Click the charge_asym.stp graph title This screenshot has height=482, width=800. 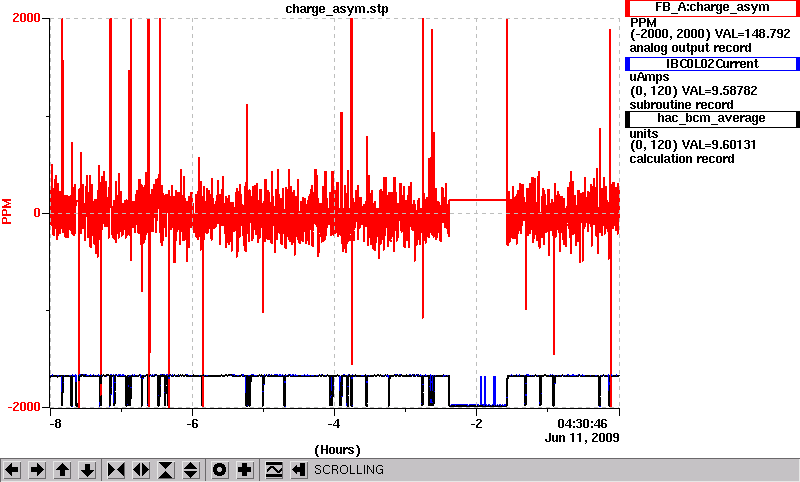(337, 9)
